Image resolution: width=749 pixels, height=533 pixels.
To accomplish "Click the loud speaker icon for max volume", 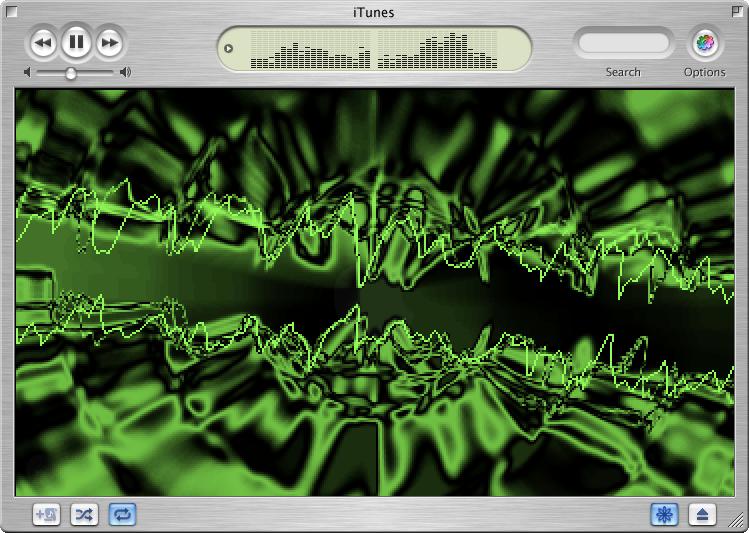I will point(125,72).
